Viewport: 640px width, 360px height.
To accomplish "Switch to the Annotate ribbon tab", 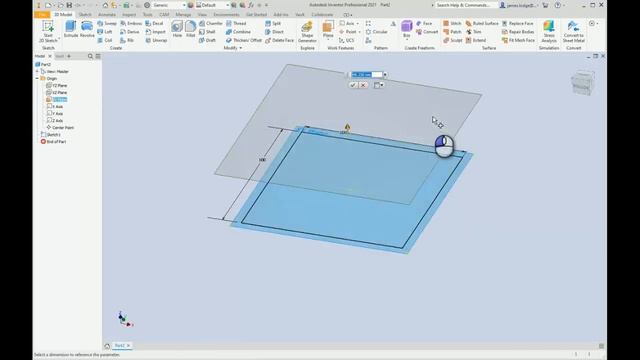I will pos(107,15).
